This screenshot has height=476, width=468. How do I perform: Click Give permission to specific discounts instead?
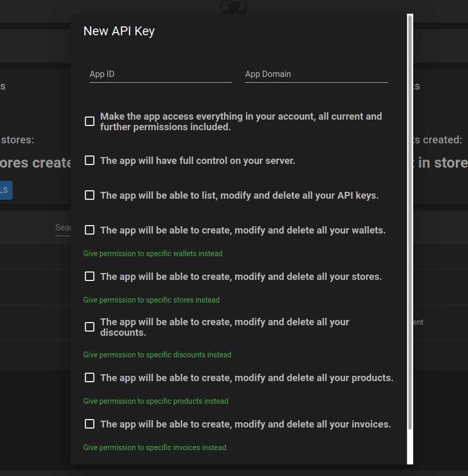click(x=157, y=355)
